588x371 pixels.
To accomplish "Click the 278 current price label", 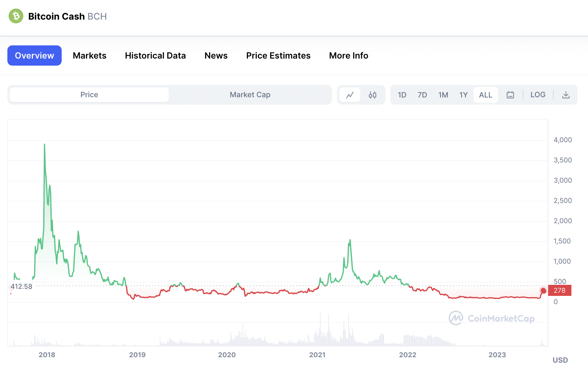I will [x=559, y=290].
